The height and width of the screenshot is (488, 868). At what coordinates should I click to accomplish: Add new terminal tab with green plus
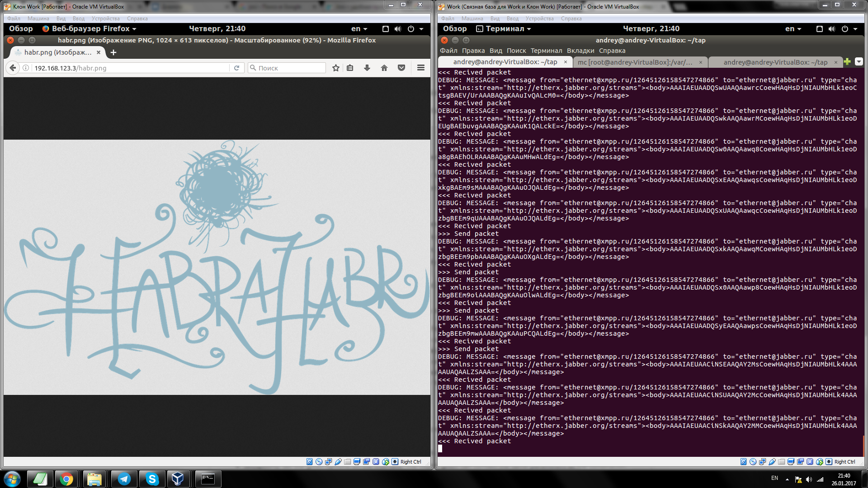pos(847,62)
